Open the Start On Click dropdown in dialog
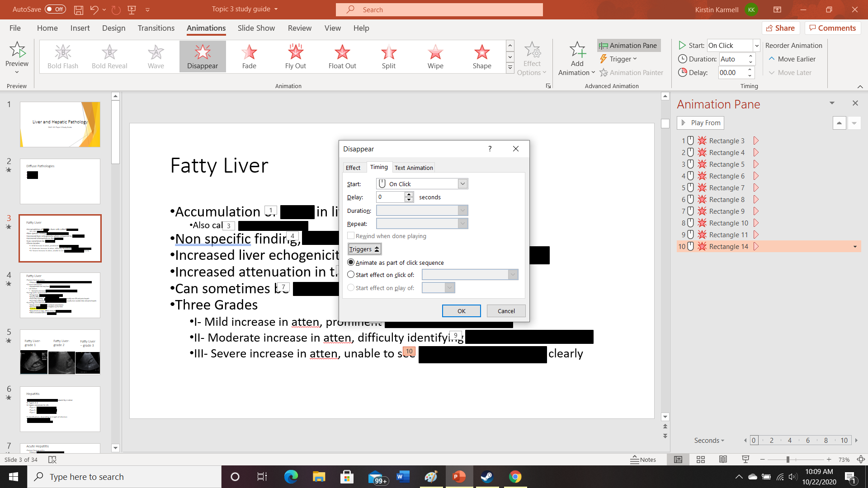This screenshot has width=868, height=488. (x=462, y=183)
